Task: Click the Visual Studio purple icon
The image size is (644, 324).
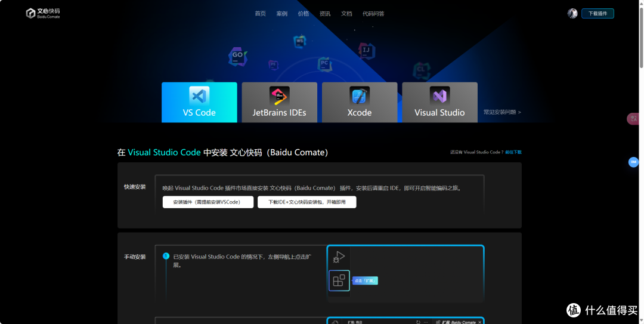Action: coord(439,96)
